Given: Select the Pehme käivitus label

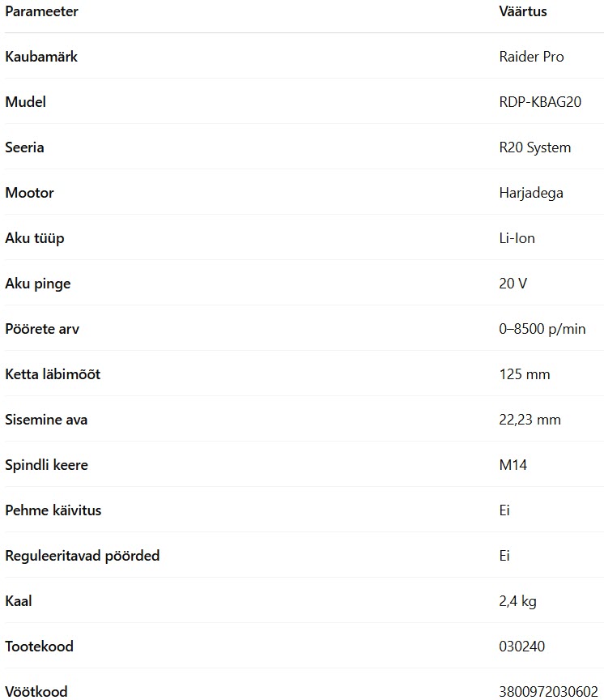Looking at the screenshot, I should click(x=53, y=510).
